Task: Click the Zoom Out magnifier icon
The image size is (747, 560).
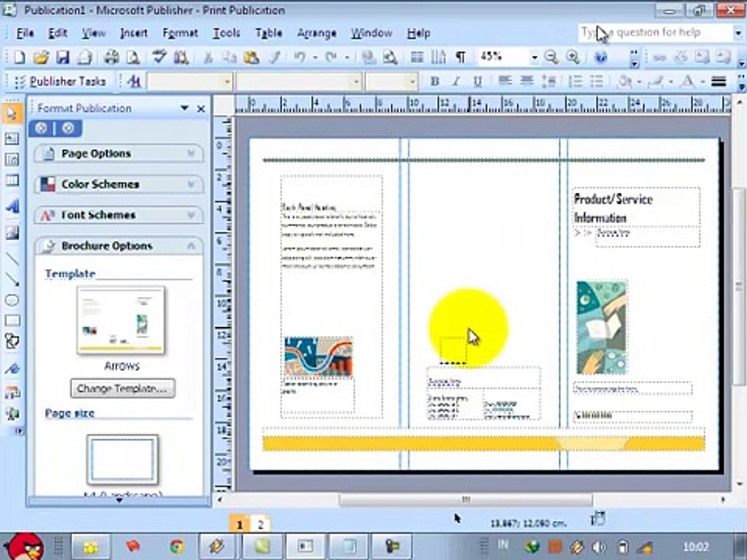Action: pos(551,57)
